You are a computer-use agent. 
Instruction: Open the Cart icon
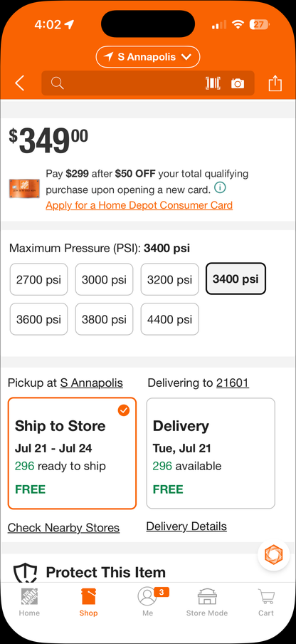click(x=265, y=602)
